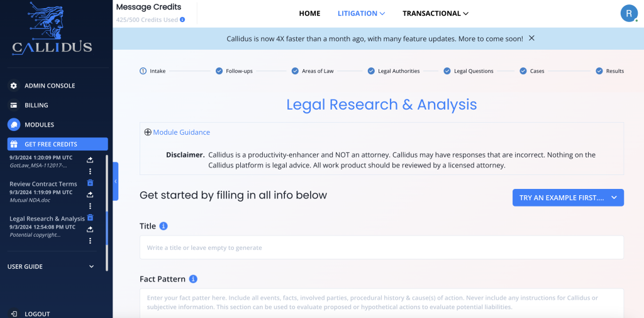Click the Get Free Credits button
644x318 pixels.
[x=57, y=144]
